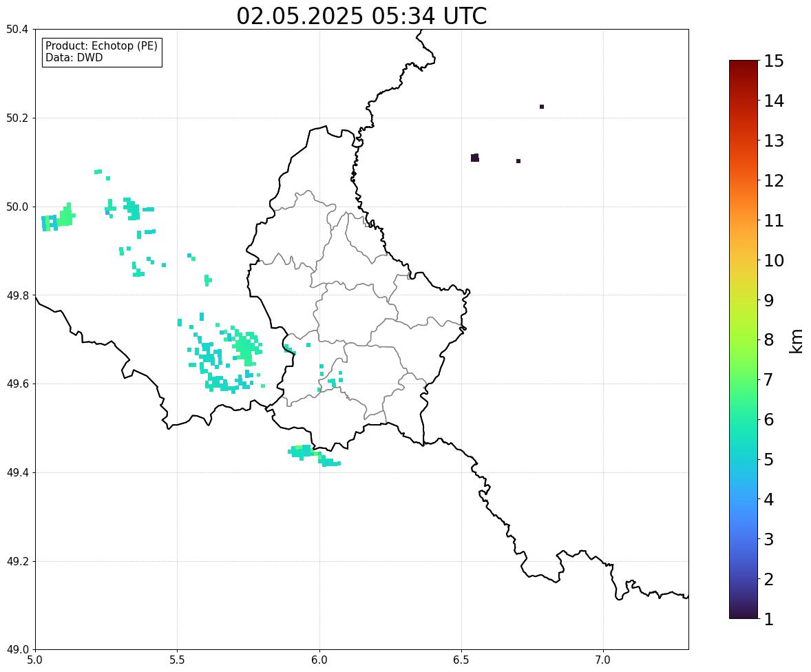Click the colorbar tick label "9"
This screenshot has width=811, height=672.
point(769,300)
